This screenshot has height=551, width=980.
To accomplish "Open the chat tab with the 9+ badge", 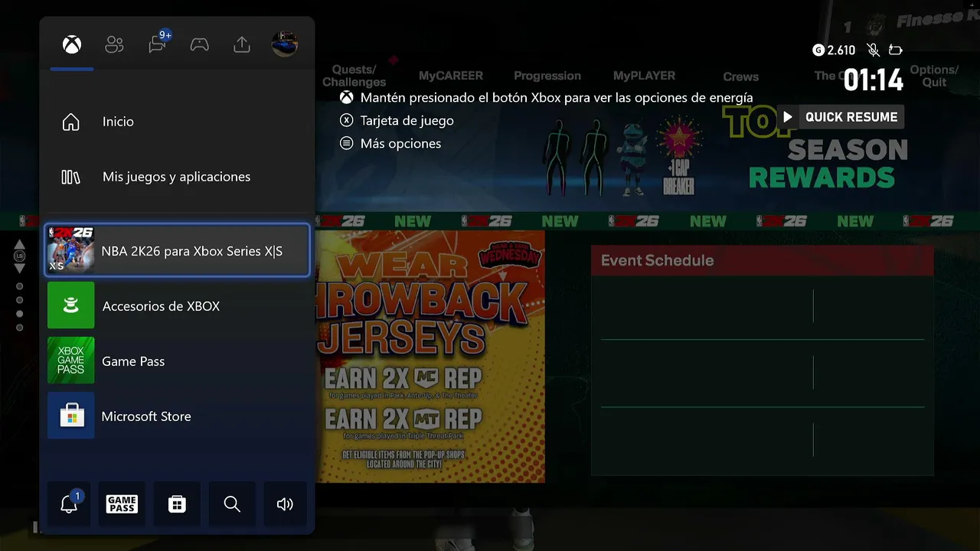I will (158, 44).
